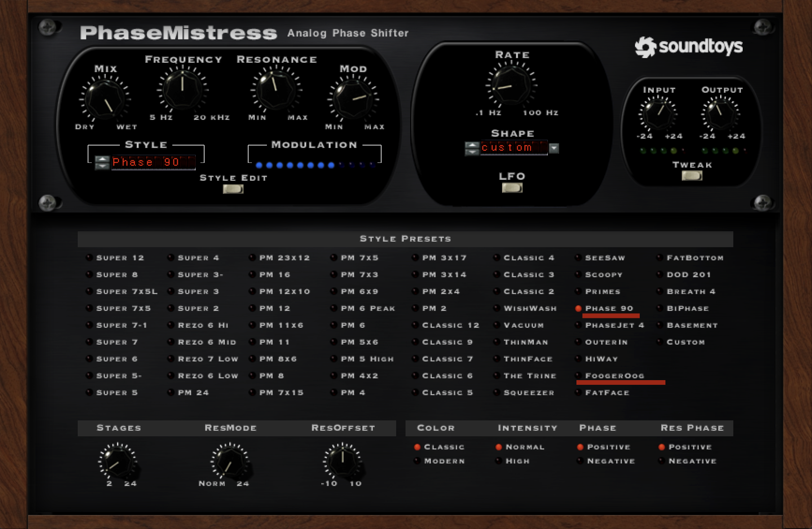This screenshot has height=529, width=812.
Task: Select the FoogerOog style preset
Action: pos(610,376)
